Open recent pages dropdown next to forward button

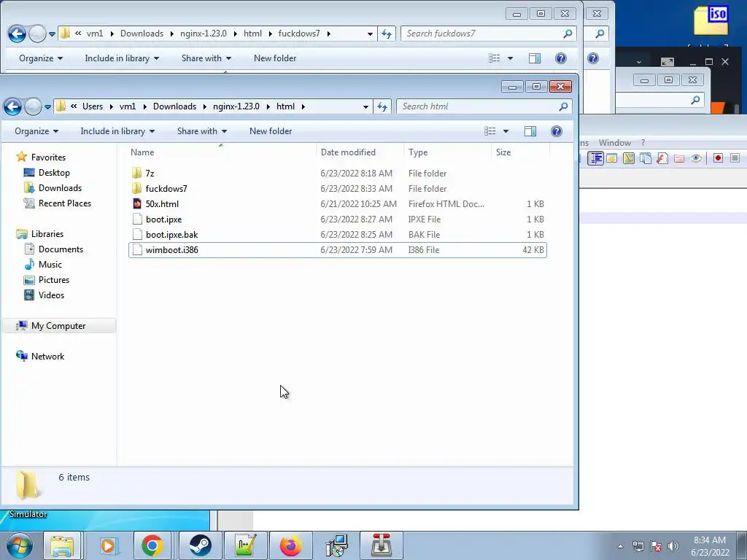pyautogui.click(x=47, y=107)
